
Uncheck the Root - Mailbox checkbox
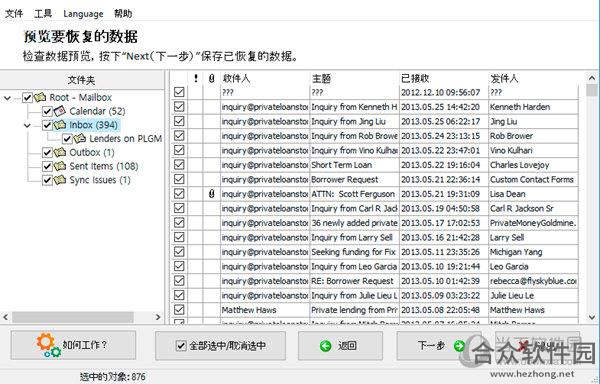coord(27,98)
